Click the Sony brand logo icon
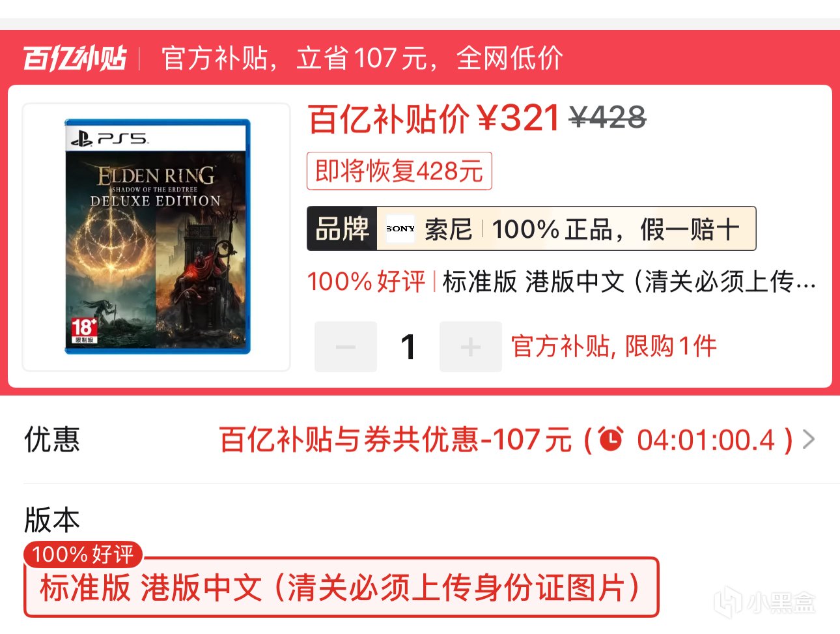The image size is (840, 634). [400, 229]
